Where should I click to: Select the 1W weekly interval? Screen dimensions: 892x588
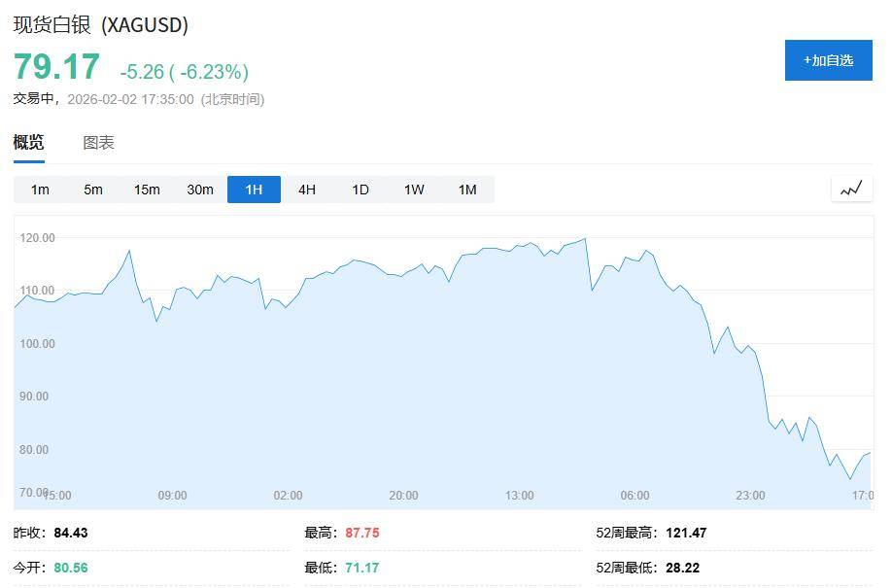pos(414,190)
